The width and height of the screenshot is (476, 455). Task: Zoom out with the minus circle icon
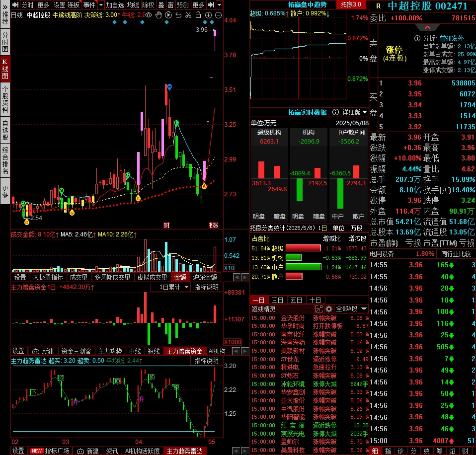(218, 15)
